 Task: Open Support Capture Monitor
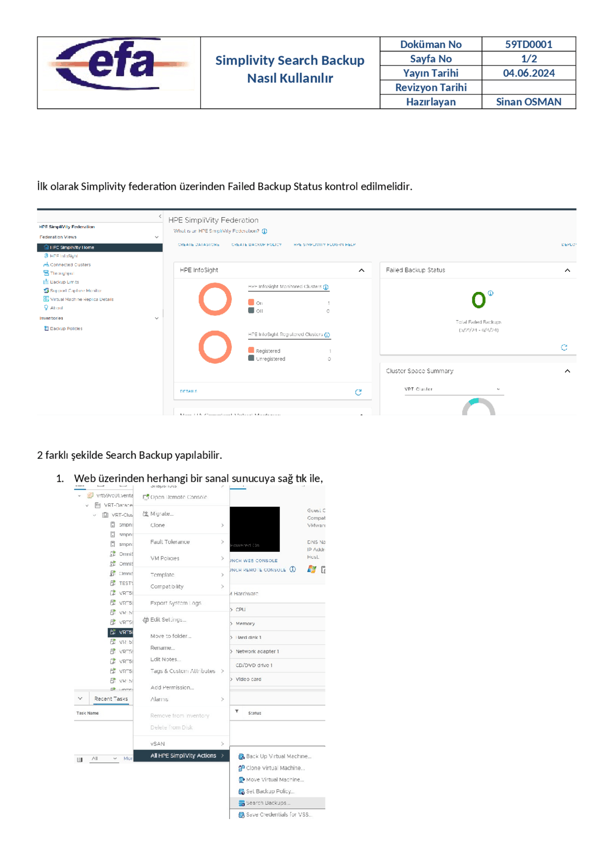75,290
